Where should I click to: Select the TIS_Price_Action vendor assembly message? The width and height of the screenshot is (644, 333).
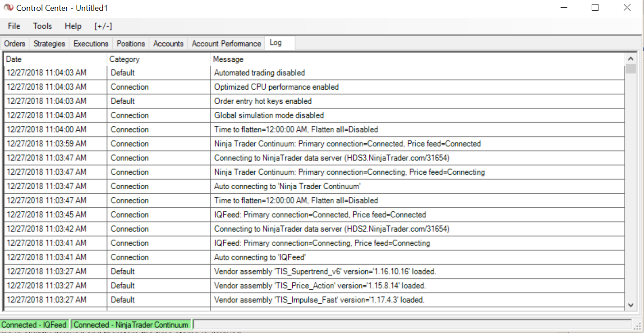coord(320,286)
